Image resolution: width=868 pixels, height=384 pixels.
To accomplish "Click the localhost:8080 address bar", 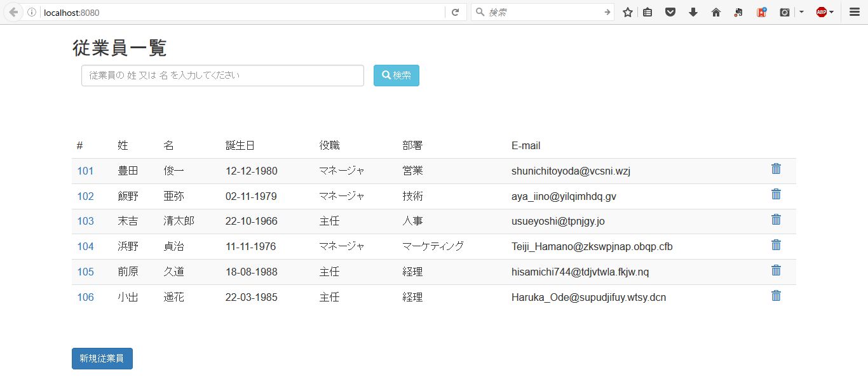I will (x=241, y=12).
